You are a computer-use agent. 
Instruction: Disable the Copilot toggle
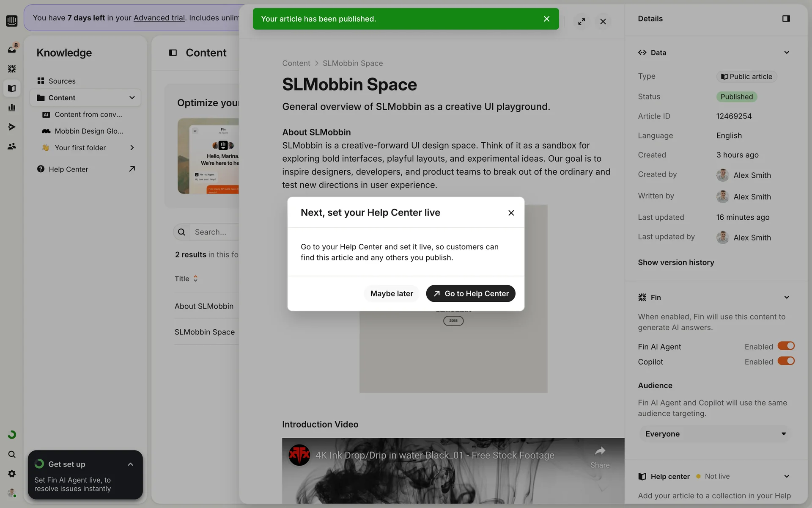click(x=786, y=361)
